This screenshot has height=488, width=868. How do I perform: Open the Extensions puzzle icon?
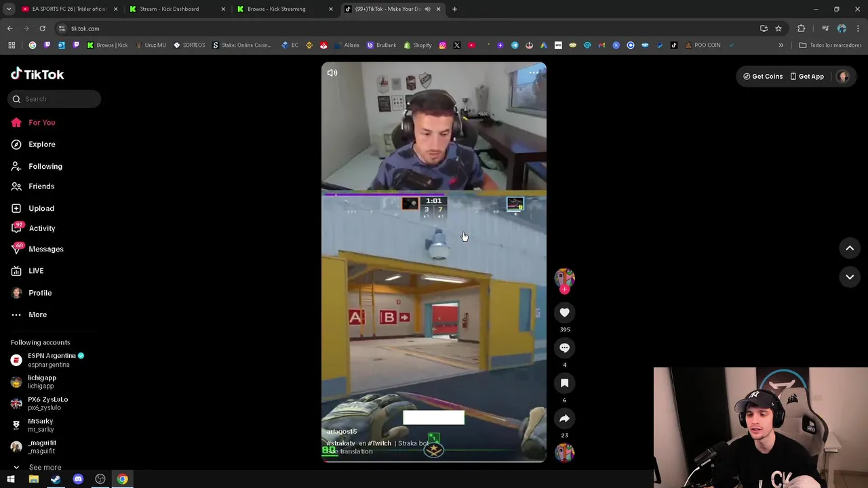pos(801,28)
